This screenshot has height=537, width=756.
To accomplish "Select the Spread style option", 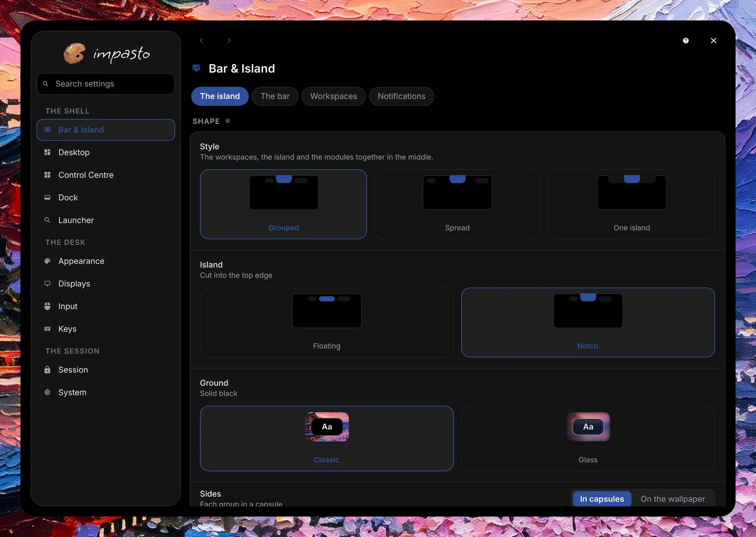I will tap(457, 204).
